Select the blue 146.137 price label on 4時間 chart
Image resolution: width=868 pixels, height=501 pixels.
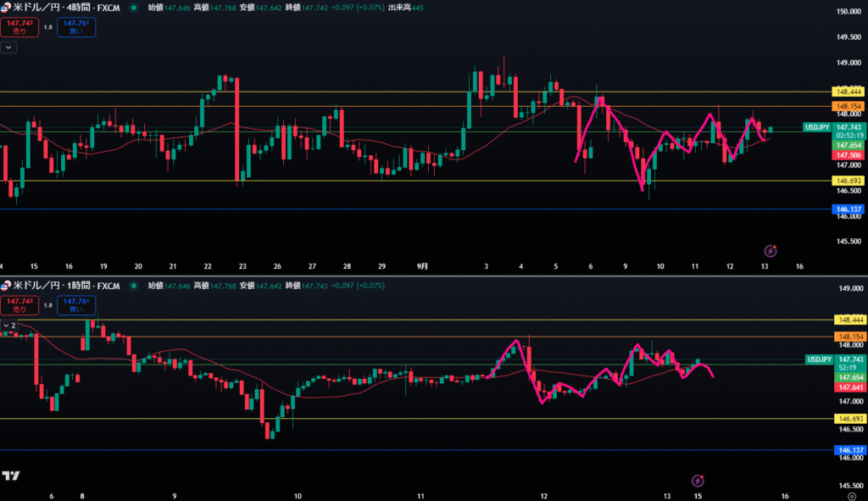(x=848, y=209)
